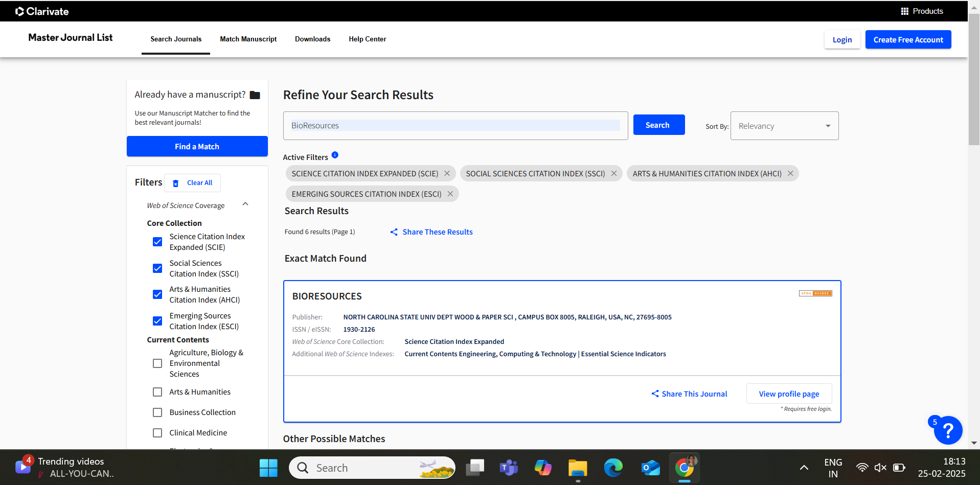This screenshot has height=485, width=980.
Task: Open the Products grid icon
Action: coord(904,11)
